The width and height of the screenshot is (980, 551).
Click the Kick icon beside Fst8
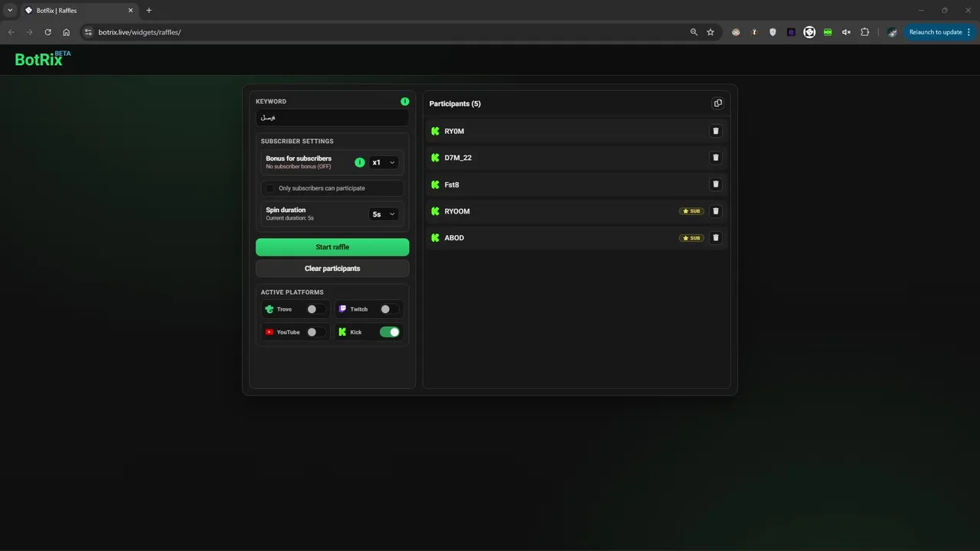point(436,184)
